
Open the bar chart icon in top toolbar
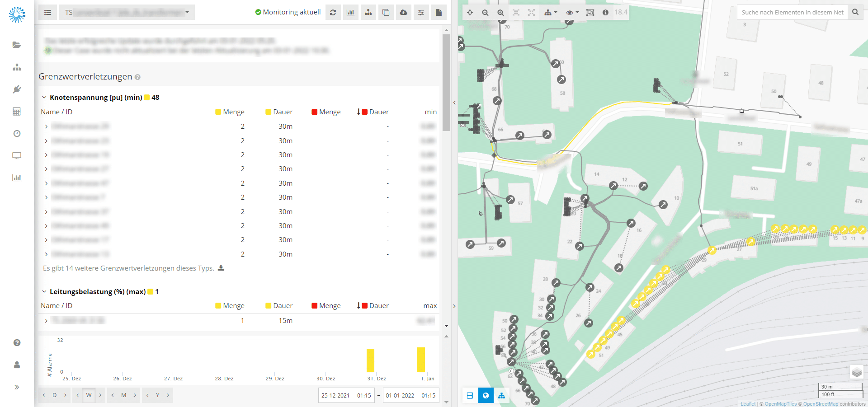[x=350, y=12]
